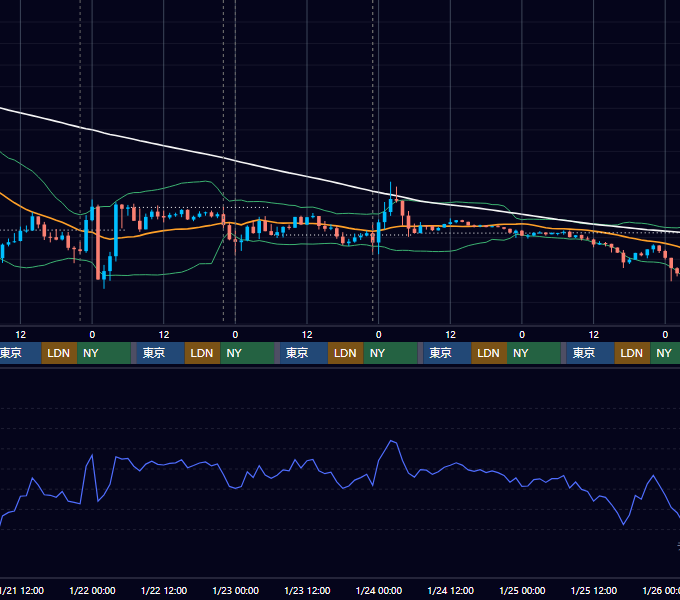
Task: Select the 東京 session block on 1/25
Action: point(590,353)
